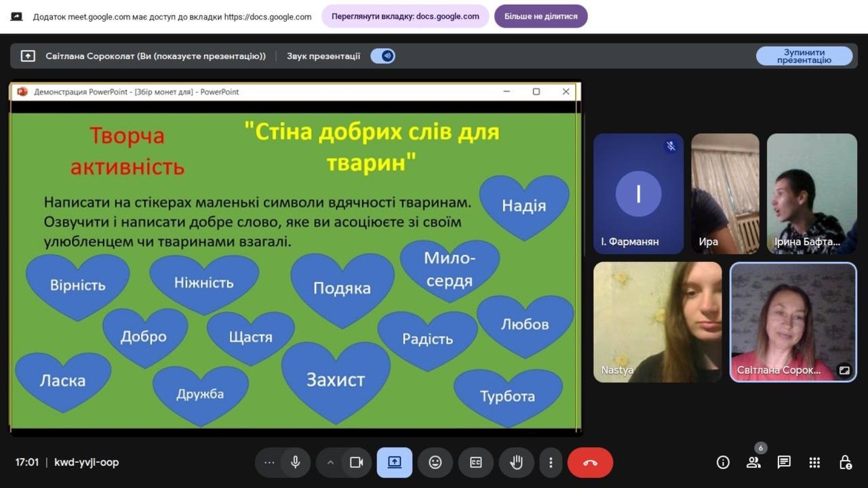Toggle the presentation audio switch

pyautogui.click(x=383, y=56)
